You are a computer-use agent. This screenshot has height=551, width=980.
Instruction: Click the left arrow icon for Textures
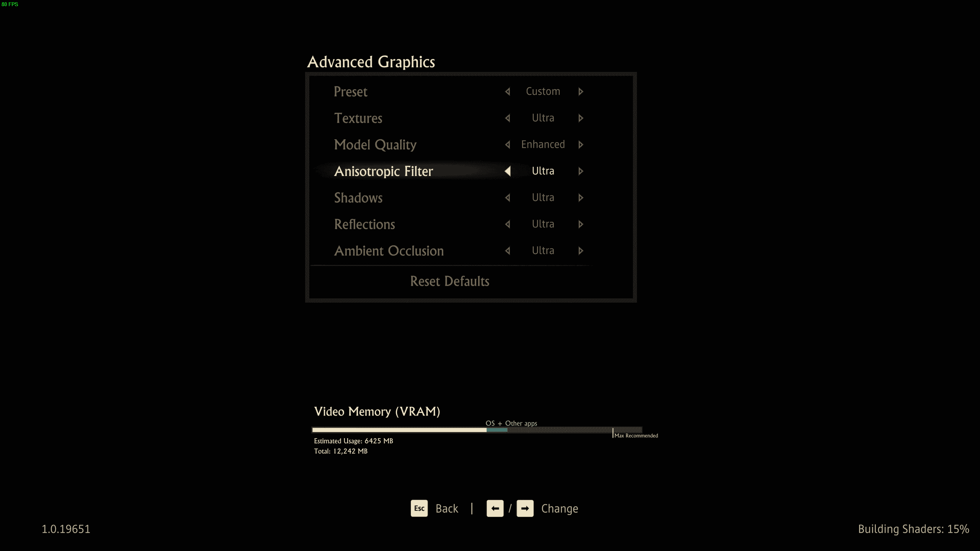pyautogui.click(x=508, y=118)
